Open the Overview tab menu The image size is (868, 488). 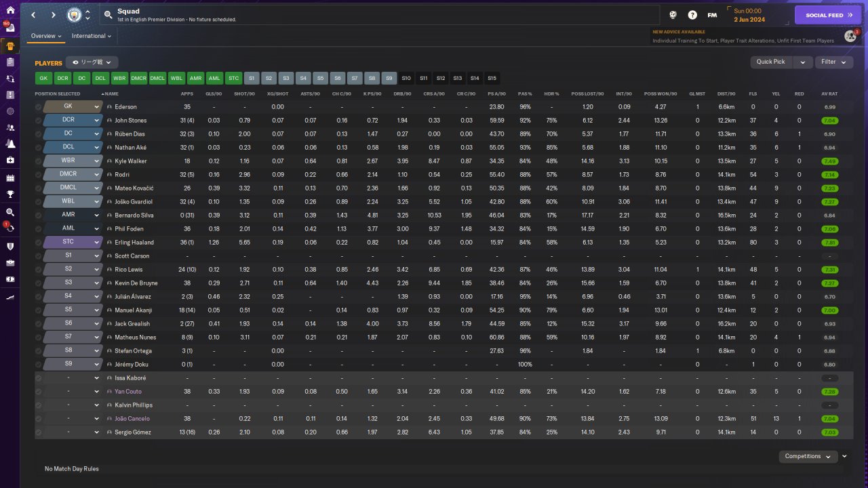coord(46,36)
